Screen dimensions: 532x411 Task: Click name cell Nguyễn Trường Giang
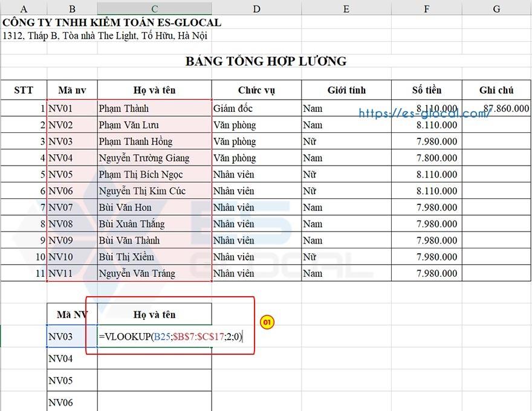pos(154,158)
